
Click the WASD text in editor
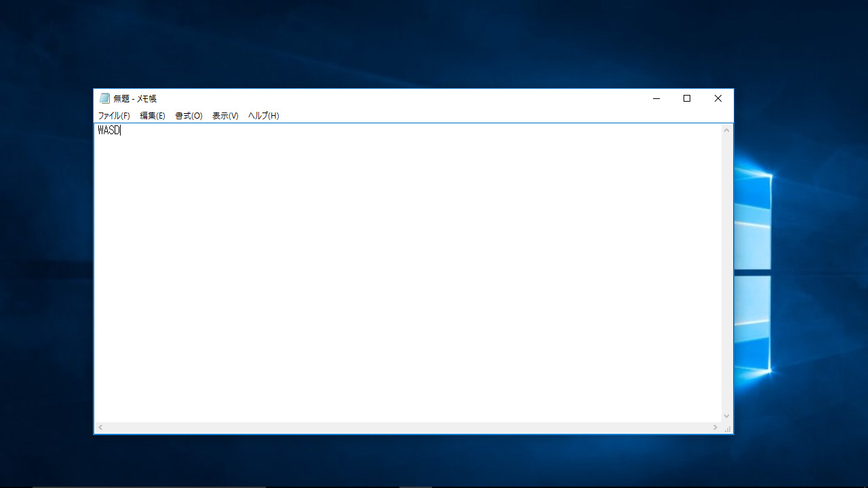point(108,130)
